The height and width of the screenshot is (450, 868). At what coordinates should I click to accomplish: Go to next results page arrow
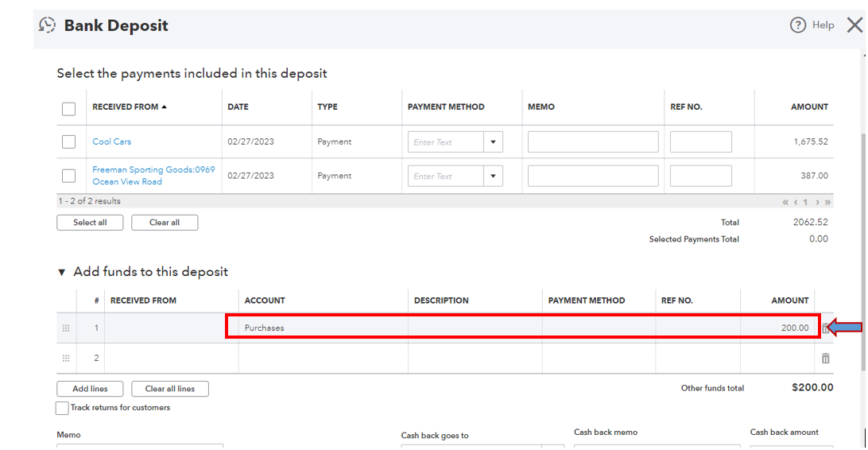coord(817,202)
